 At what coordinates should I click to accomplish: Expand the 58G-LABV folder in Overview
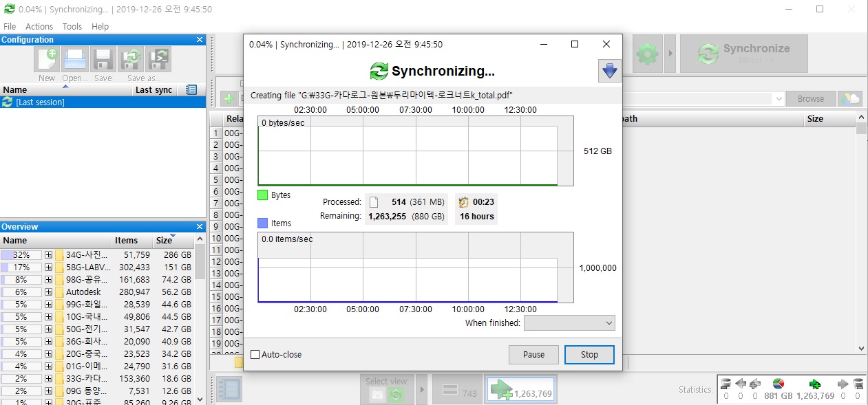[x=48, y=267]
